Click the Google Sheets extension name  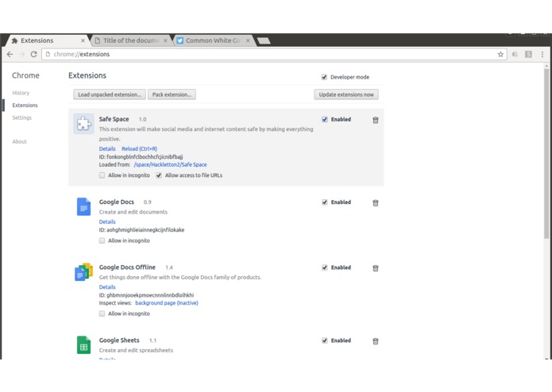[x=119, y=340]
